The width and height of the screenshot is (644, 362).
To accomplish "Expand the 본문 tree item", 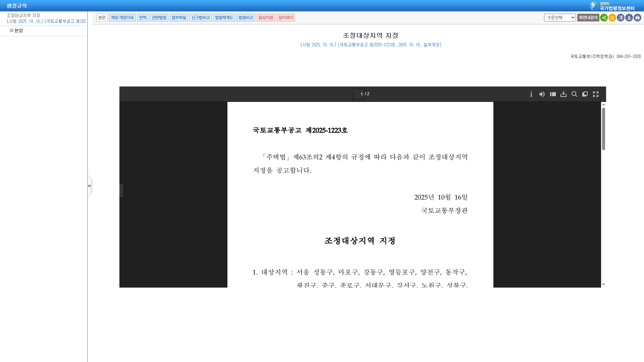I will (x=11, y=30).
